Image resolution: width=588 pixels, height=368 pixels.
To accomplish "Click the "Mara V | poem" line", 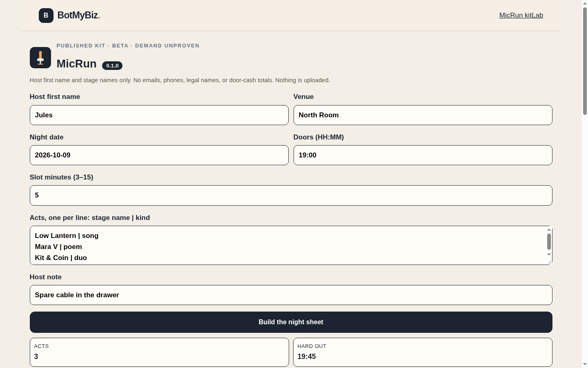I will [58, 247].
